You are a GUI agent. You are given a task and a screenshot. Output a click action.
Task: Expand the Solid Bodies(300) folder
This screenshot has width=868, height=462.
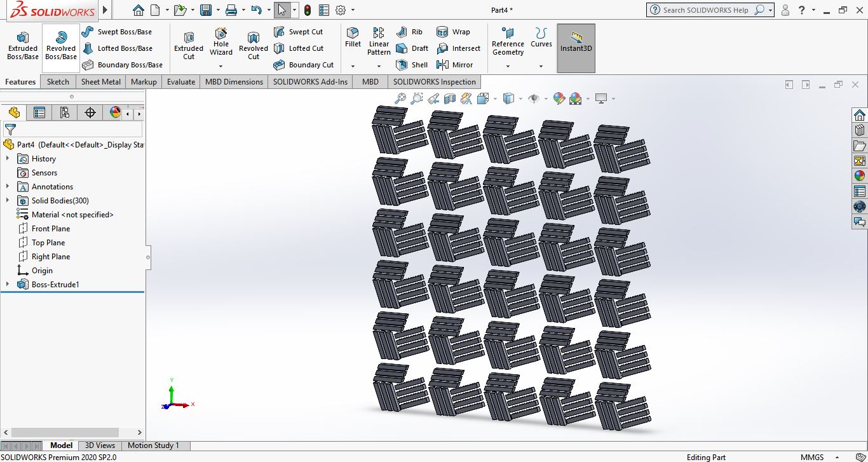click(8, 201)
